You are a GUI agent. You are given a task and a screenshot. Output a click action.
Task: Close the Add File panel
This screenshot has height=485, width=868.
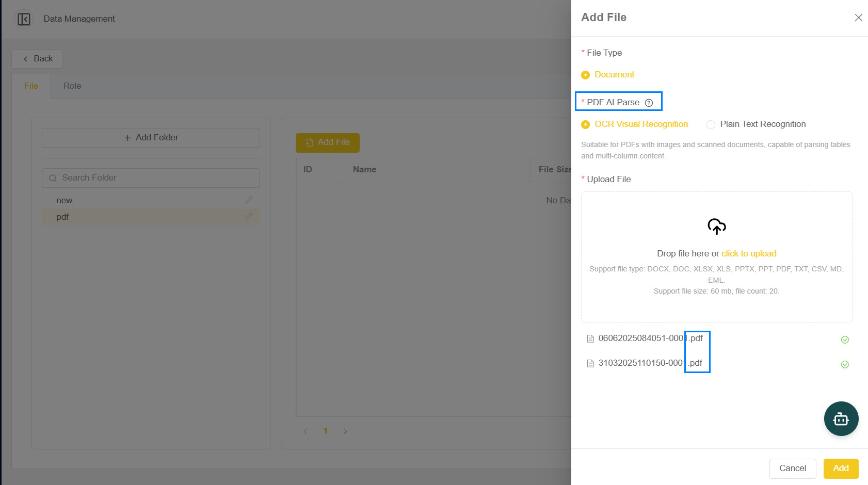(x=858, y=18)
